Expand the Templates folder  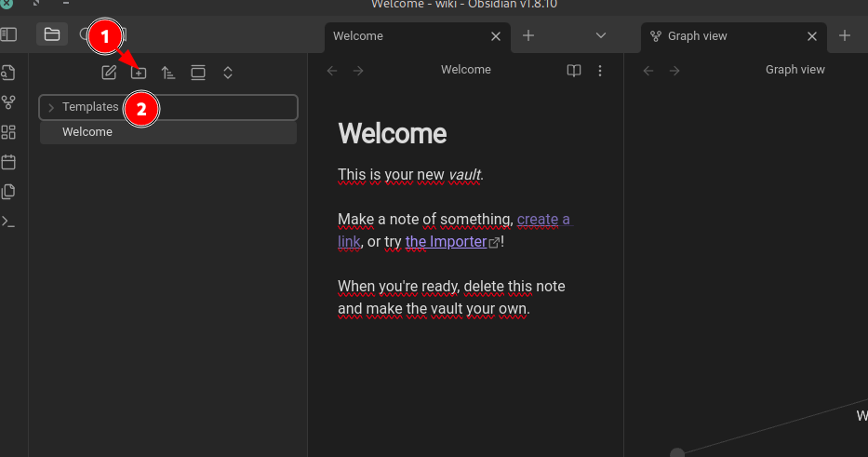point(51,108)
